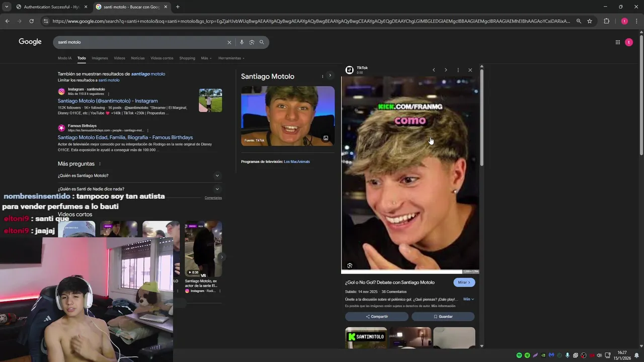The height and width of the screenshot is (362, 644).
Task: Go back in Chrome
Action: (7, 21)
